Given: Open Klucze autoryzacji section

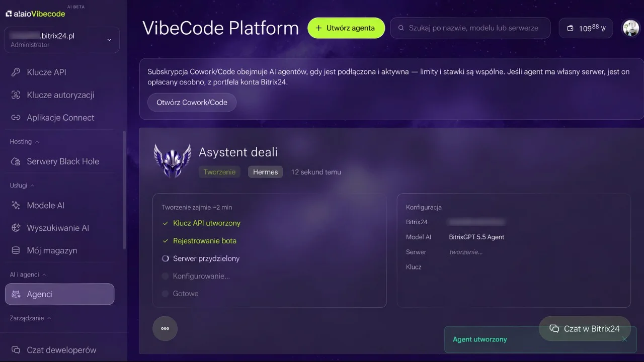Looking at the screenshot, I should point(59,95).
